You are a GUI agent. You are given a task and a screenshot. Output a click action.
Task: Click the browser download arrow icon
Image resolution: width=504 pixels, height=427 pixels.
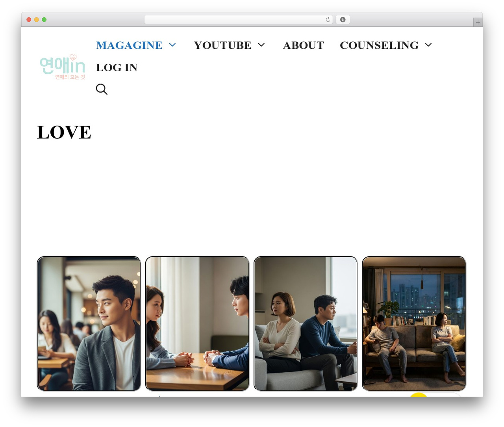[x=343, y=20]
